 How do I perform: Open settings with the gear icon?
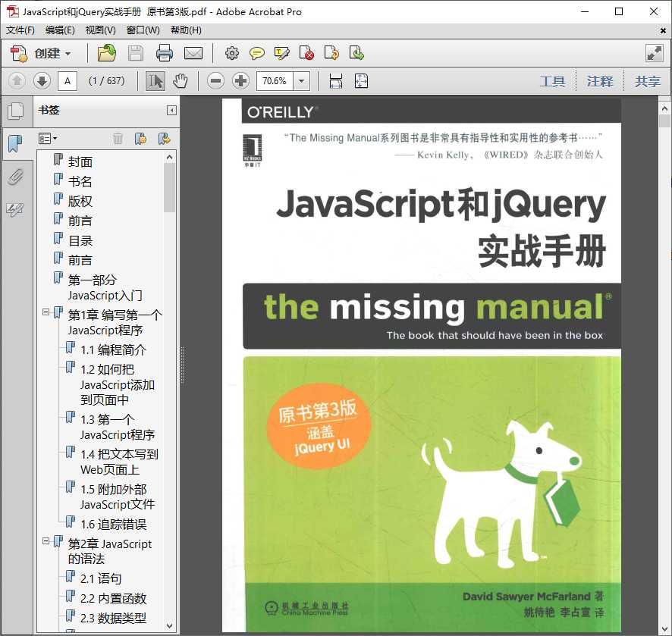coord(232,54)
